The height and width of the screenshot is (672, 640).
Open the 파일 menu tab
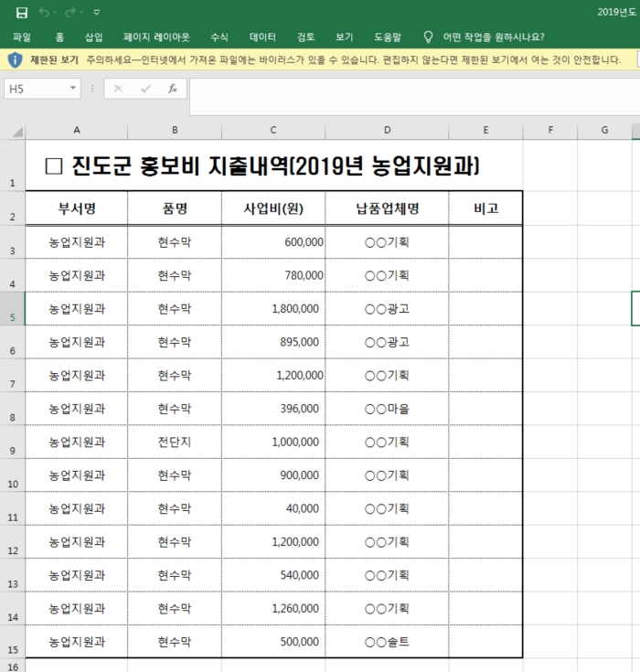pos(22,37)
